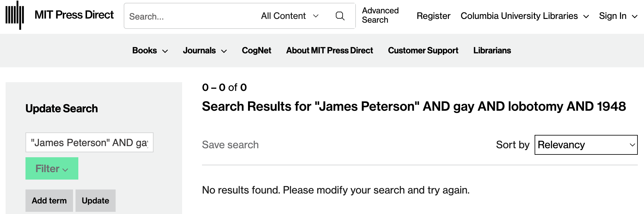The width and height of the screenshot is (644, 214).
Task: Open About MIT Press Direct
Action: (329, 51)
